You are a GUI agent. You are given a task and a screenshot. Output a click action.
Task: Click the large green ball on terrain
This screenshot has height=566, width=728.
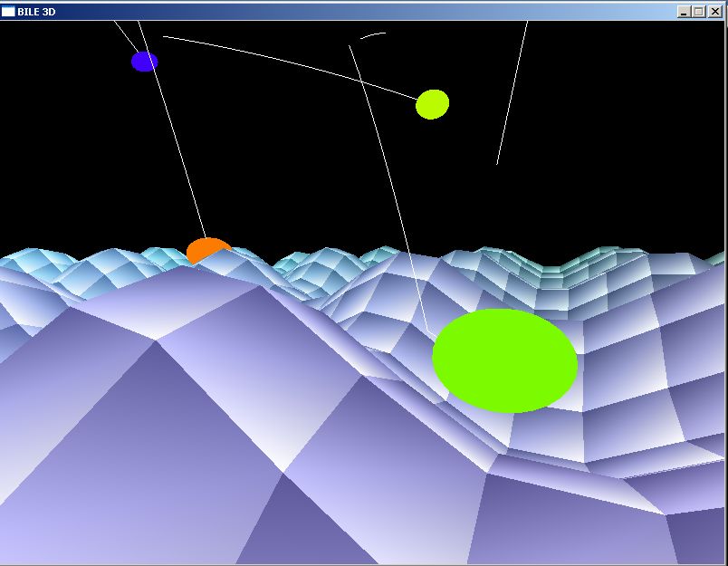point(504,360)
